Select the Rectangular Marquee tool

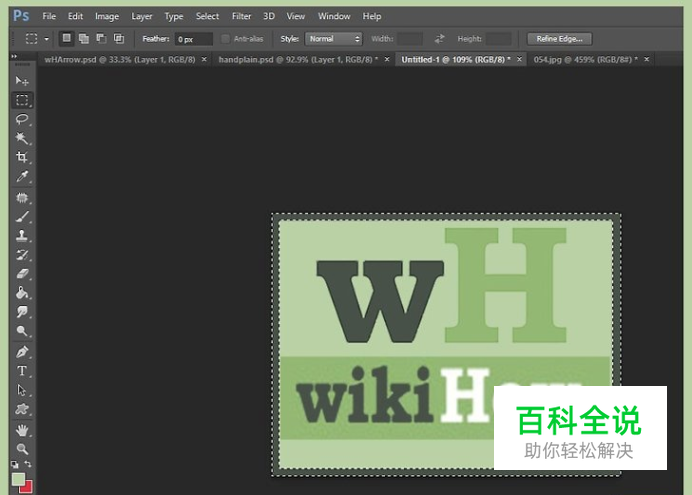[x=22, y=100]
